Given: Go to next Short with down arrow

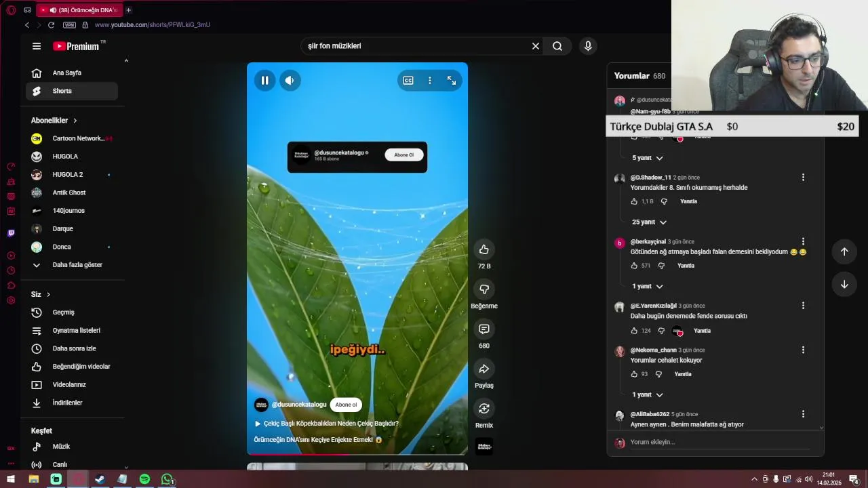Looking at the screenshot, I should tap(844, 285).
